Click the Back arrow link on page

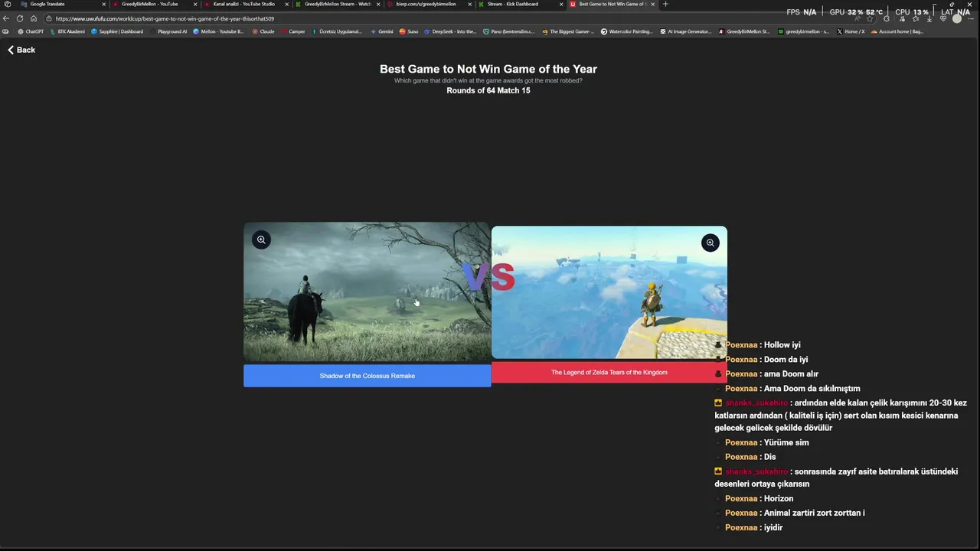(21, 50)
